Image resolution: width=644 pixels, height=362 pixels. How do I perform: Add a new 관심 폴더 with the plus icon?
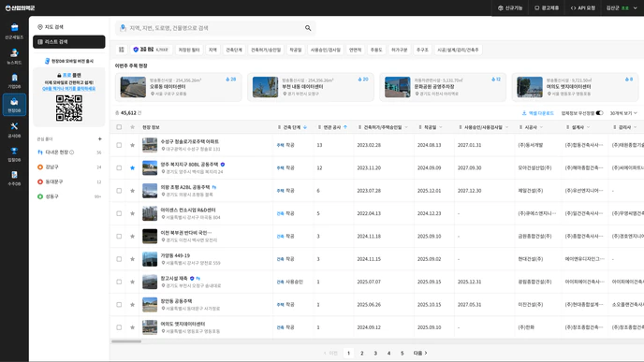click(x=100, y=139)
